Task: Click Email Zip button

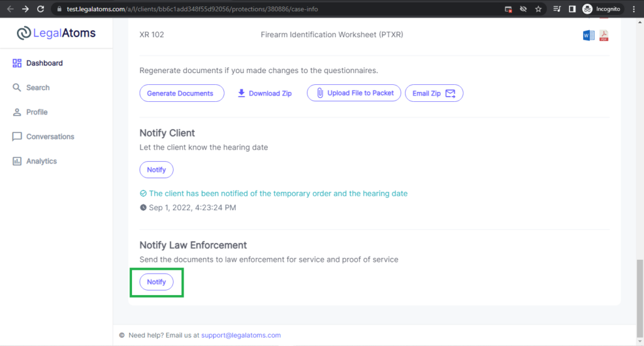Action: click(x=434, y=93)
